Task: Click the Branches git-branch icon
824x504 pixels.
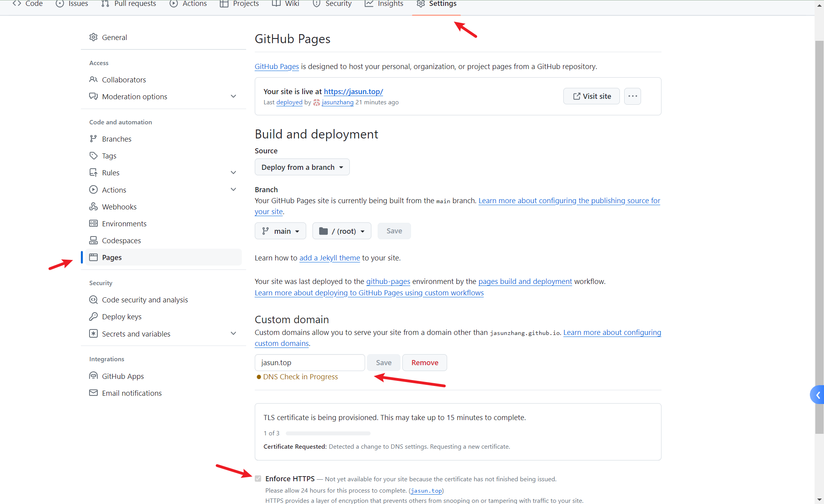Action: [93, 139]
